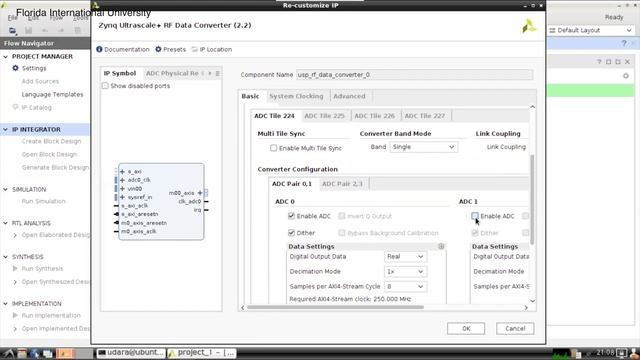The width and height of the screenshot is (640, 360).
Task: Expand the s_axi port plus icon
Action: click(x=122, y=172)
